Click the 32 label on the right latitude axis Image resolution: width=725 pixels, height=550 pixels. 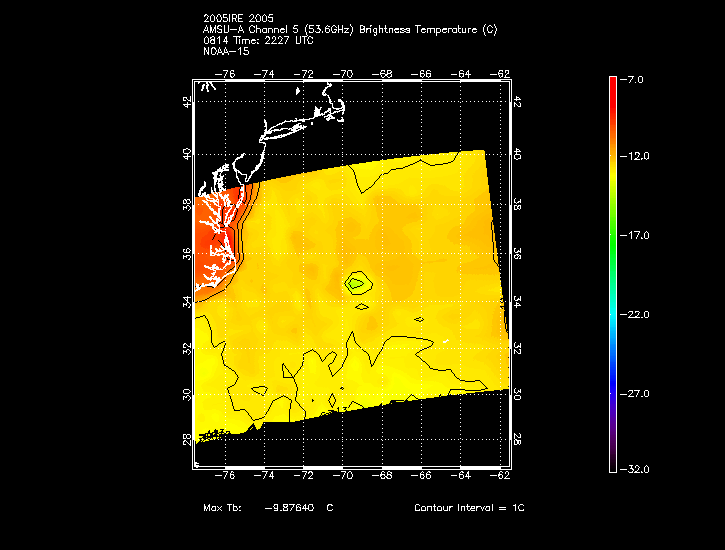pos(517,349)
